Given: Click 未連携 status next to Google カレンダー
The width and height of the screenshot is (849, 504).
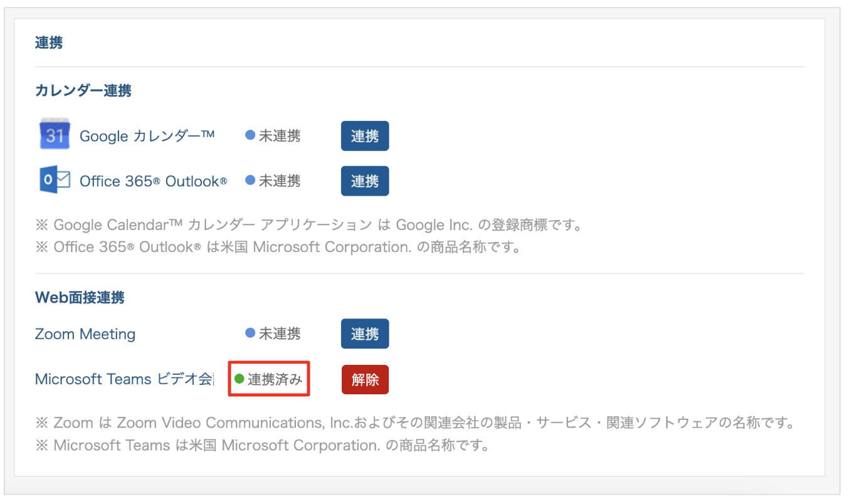Looking at the screenshot, I should pos(273,135).
